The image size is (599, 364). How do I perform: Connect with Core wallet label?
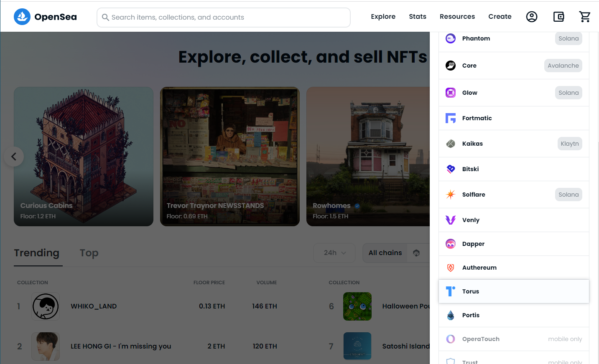(x=469, y=66)
